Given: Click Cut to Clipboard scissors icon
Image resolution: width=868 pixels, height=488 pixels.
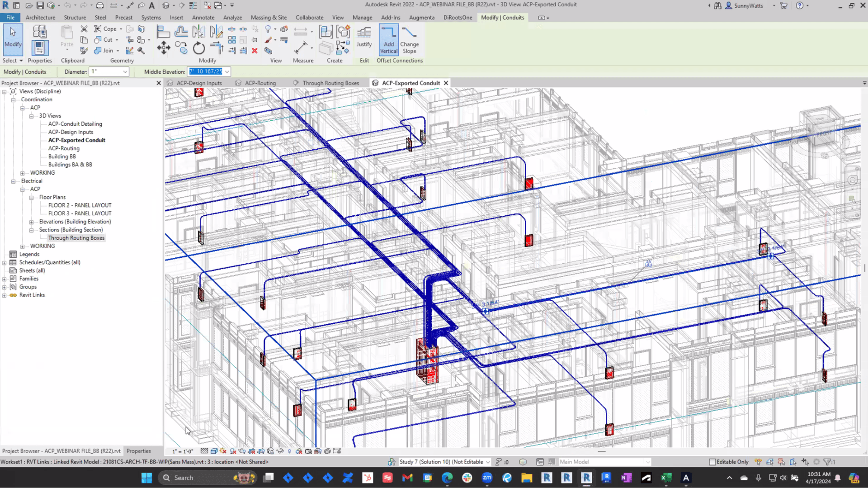Looking at the screenshot, I should 84,29.
